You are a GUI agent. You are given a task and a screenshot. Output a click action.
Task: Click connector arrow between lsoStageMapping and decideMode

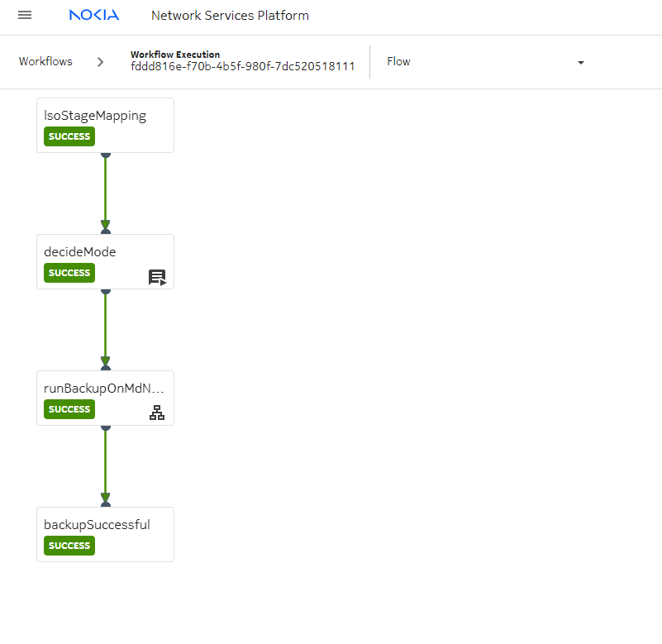(105, 193)
